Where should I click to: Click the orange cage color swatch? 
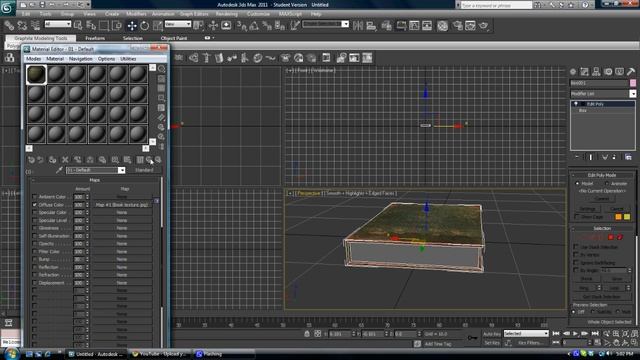click(x=618, y=217)
